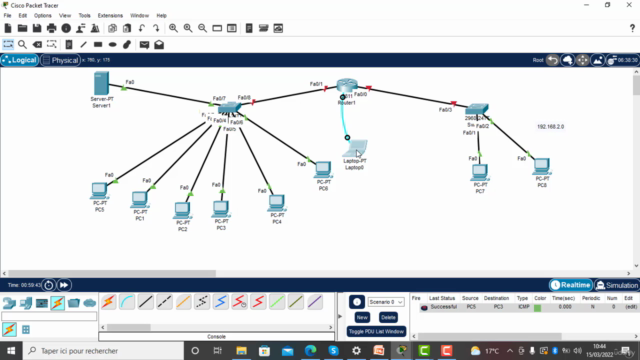Click the device search input field
Viewport: 640px width, 360px height.
[x=49, y=316]
